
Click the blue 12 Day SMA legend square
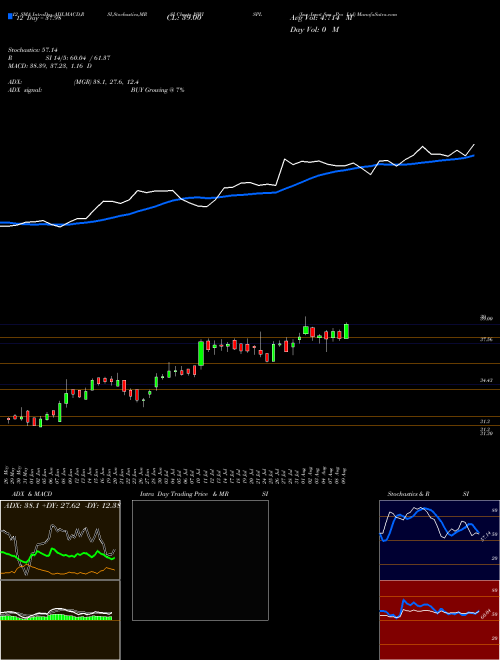coord(10,17)
